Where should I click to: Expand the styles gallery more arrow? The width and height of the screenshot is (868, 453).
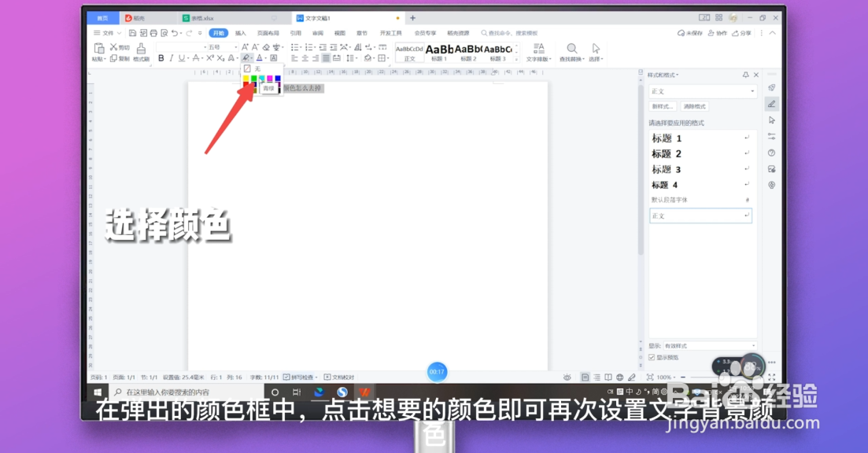pos(516,59)
